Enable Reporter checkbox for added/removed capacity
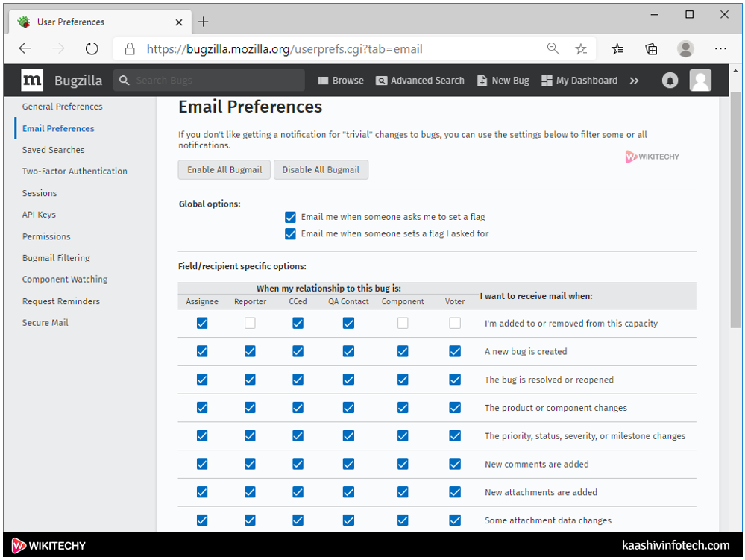The image size is (745, 560). coord(250,323)
